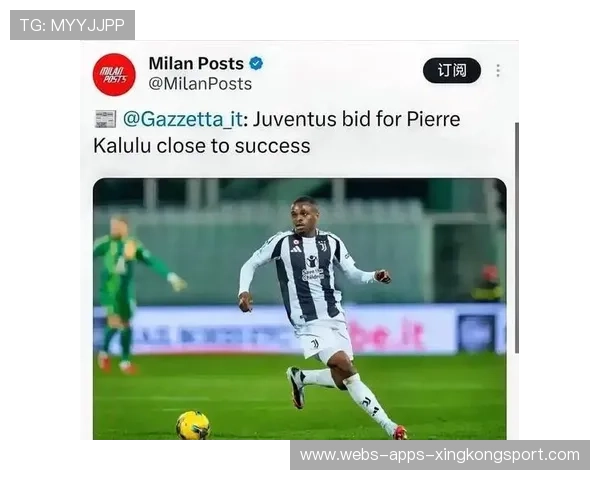Open the @Gazzetta_it mention link
Screen dimensions: 600x480
click(183, 119)
